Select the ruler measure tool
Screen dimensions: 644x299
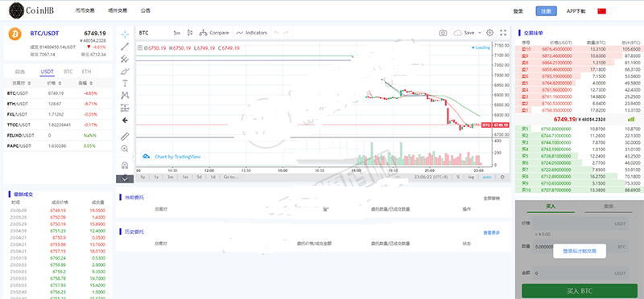[x=125, y=137]
